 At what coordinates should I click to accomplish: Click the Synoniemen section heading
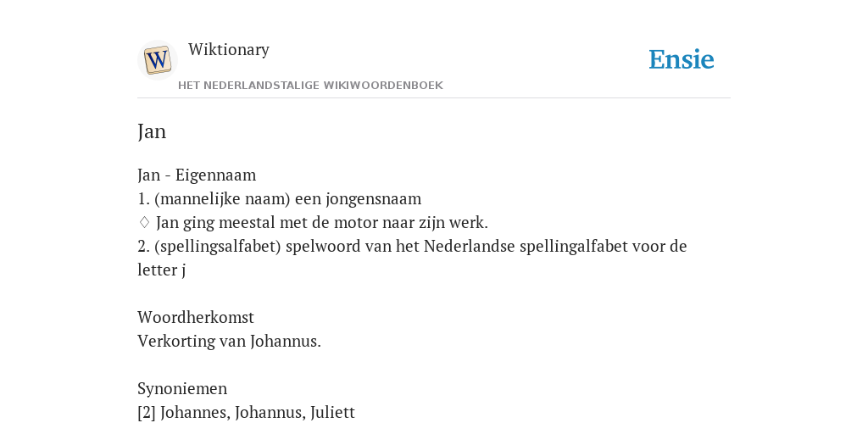coord(182,388)
